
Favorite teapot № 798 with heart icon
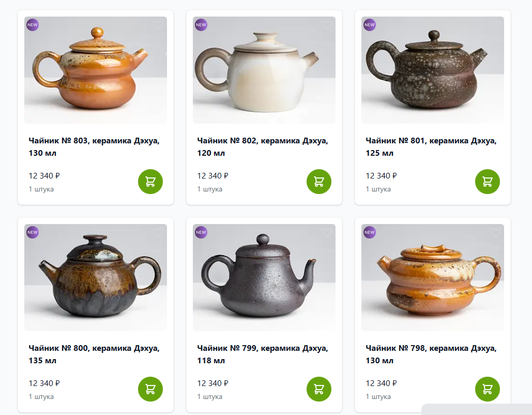(496, 232)
